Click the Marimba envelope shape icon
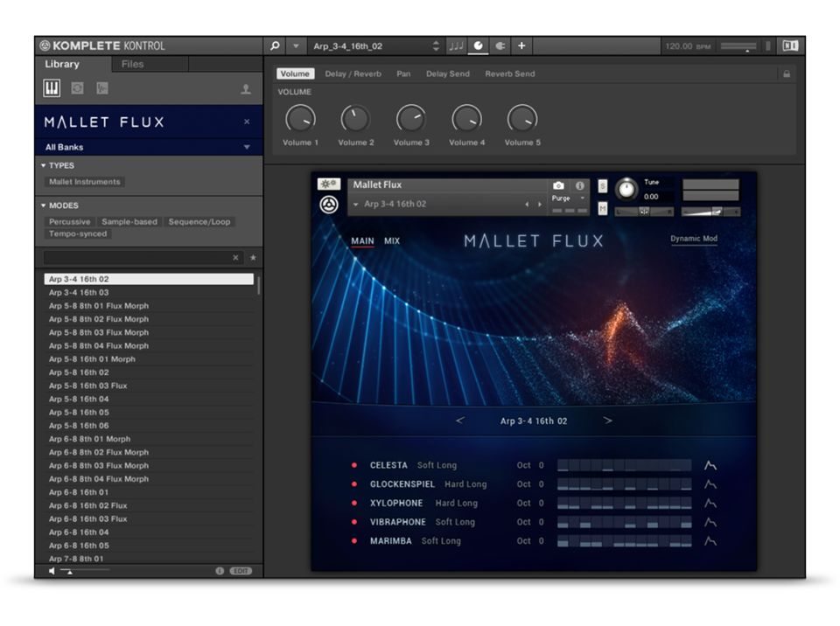 pos(710,541)
